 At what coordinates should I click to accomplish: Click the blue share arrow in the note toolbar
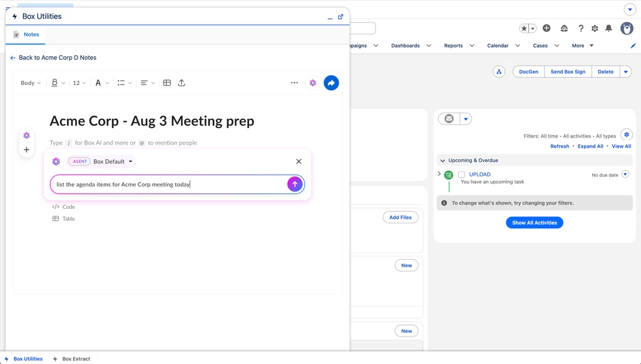(x=331, y=83)
